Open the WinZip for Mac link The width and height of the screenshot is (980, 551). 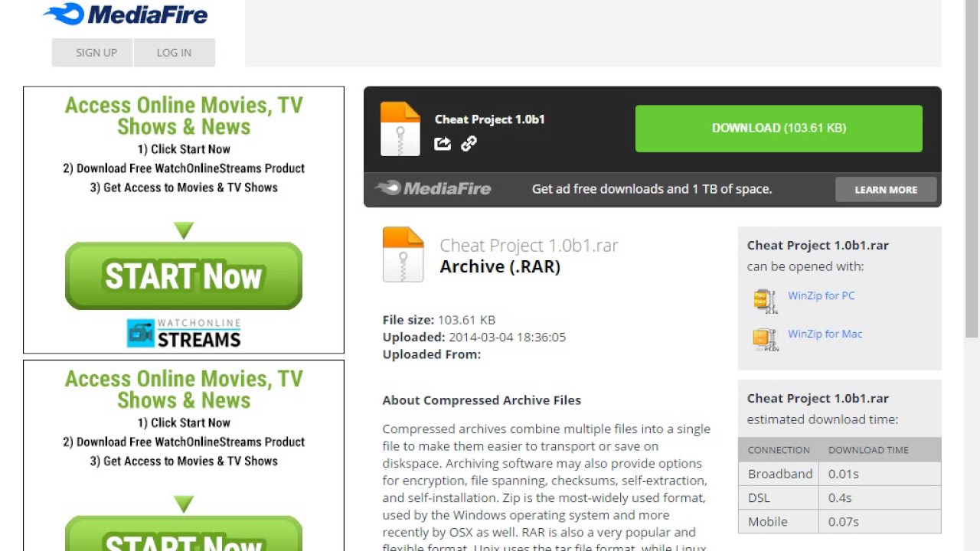tap(825, 334)
